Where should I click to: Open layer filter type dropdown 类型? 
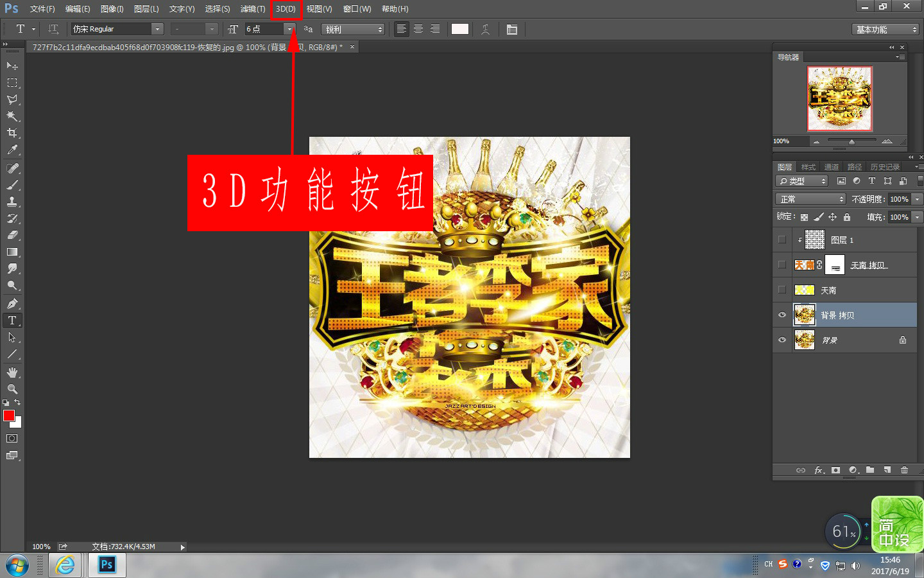(802, 181)
